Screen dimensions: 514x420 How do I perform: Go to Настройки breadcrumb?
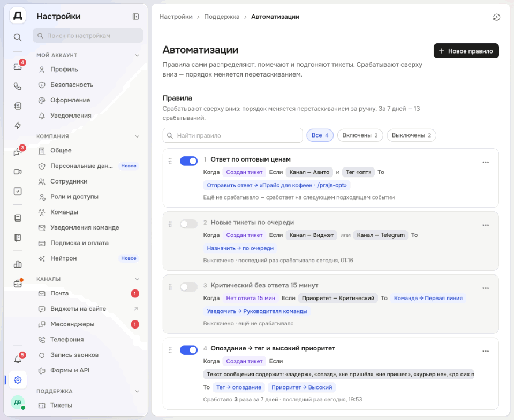176,17
